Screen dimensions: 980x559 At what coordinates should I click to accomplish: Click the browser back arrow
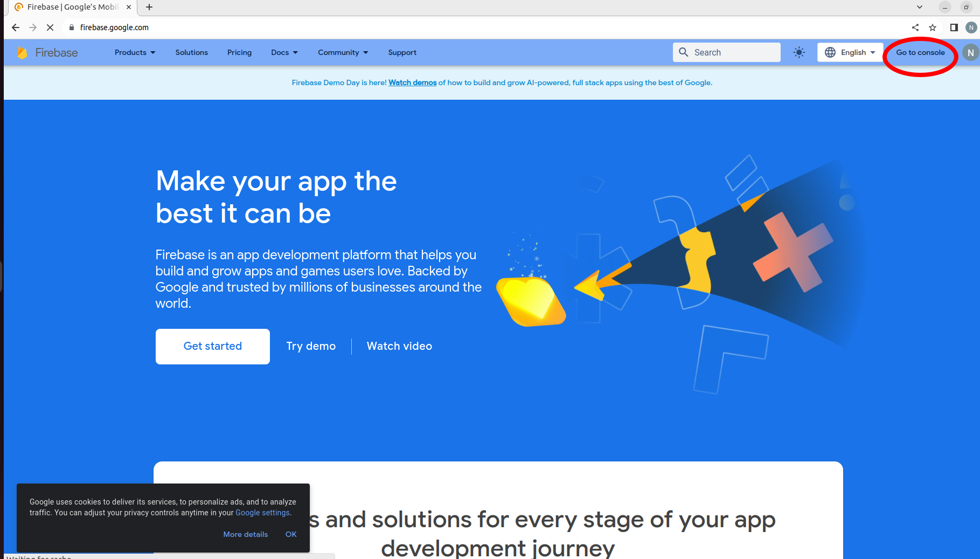(15, 27)
